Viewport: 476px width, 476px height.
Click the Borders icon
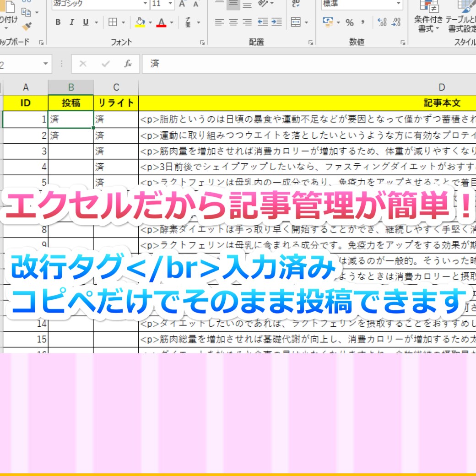[x=113, y=22]
